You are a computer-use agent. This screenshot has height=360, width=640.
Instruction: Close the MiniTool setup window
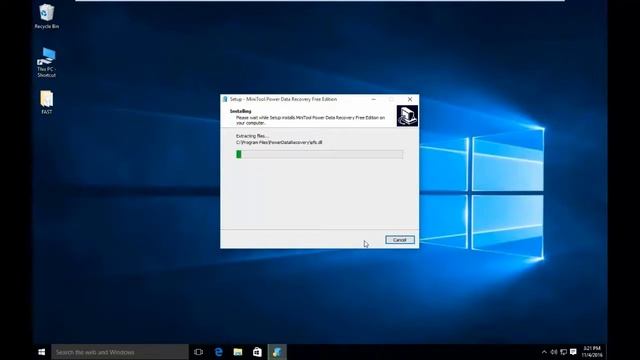click(x=410, y=99)
